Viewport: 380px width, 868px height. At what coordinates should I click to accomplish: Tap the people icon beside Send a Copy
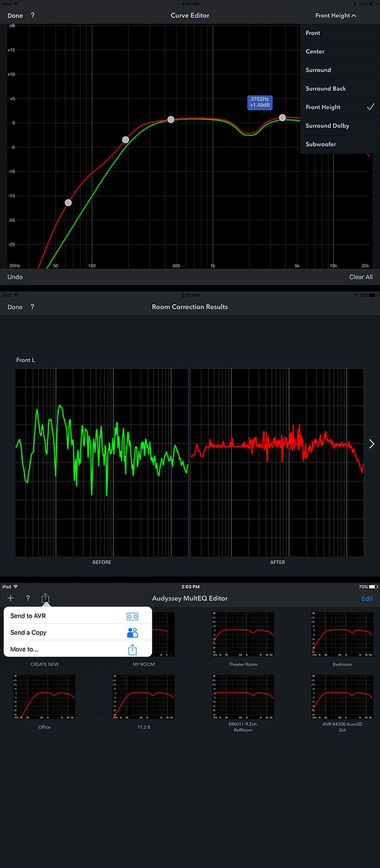(x=133, y=632)
